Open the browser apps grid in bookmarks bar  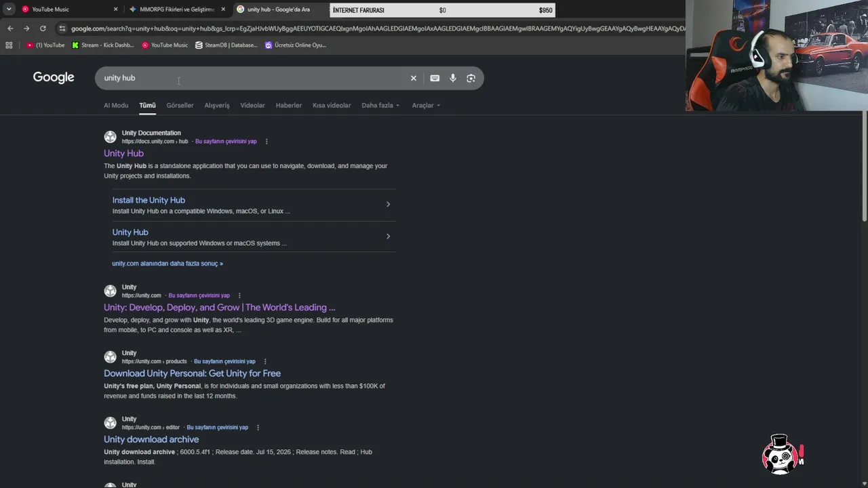point(9,45)
